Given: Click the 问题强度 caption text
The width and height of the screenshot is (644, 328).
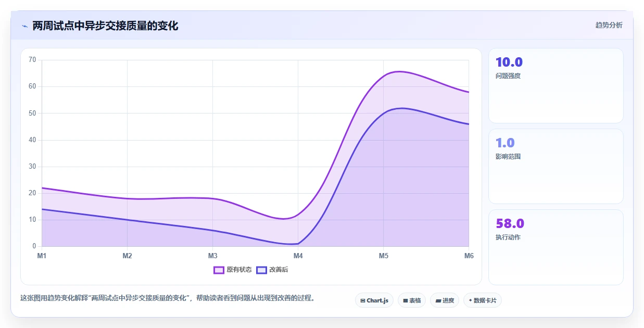Looking at the screenshot, I should [x=508, y=76].
